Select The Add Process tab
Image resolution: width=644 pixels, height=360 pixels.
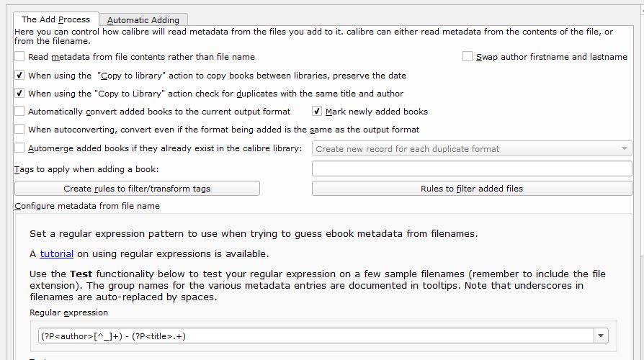click(x=55, y=19)
